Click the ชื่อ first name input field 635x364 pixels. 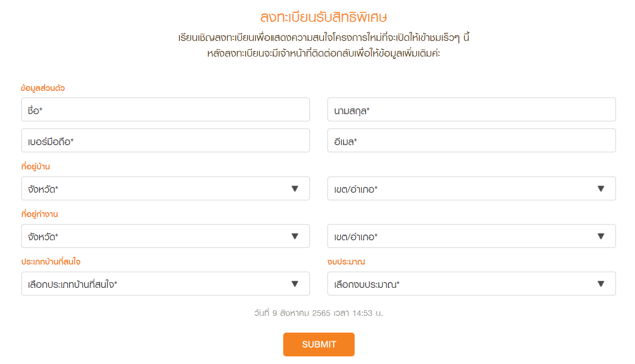coord(166,109)
